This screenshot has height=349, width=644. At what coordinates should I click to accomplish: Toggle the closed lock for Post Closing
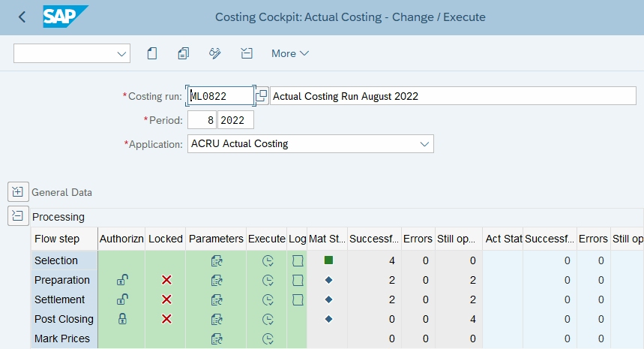click(121, 319)
